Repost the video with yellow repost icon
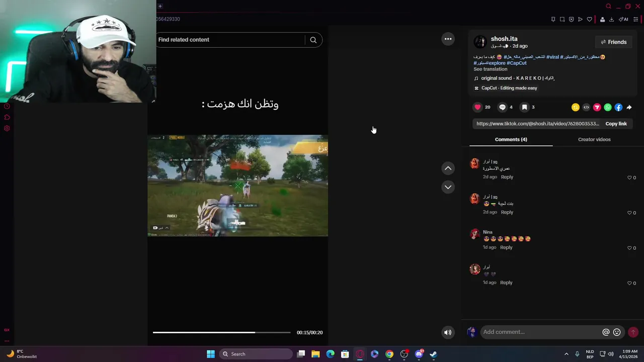This screenshot has width=644, height=362. (576, 107)
